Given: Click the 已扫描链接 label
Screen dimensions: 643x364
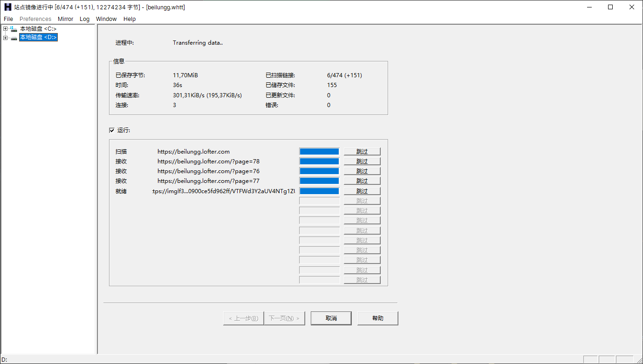Looking at the screenshot, I should [280, 75].
